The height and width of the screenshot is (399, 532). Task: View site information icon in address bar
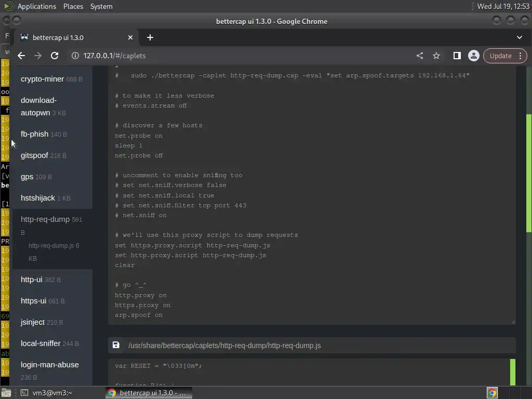(75, 56)
